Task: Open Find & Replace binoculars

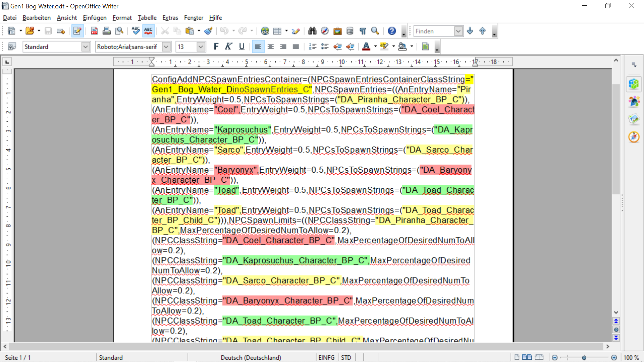Action: [312, 31]
